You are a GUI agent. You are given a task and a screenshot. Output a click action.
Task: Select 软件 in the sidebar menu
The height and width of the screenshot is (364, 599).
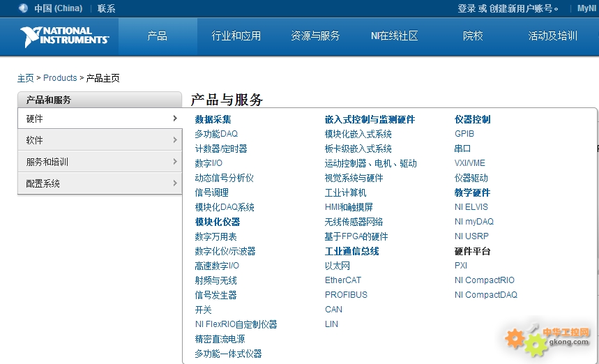point(100,140)
